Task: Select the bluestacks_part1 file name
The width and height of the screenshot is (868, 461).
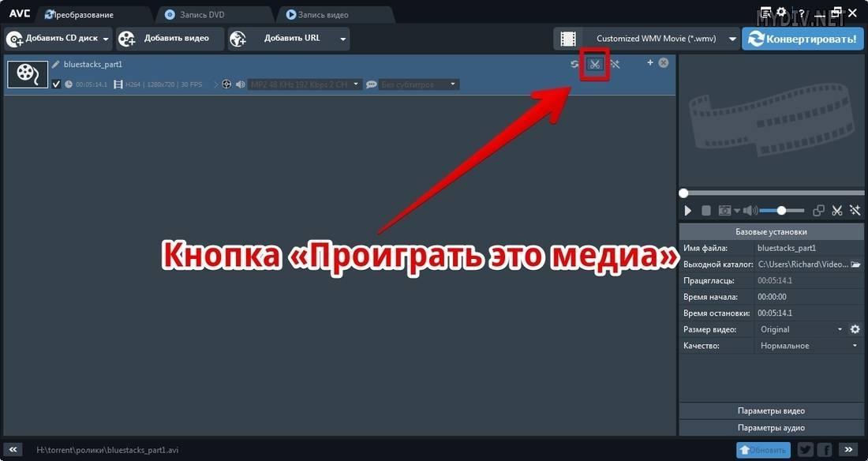Action: pyautogui.click(x=93, y=64)
